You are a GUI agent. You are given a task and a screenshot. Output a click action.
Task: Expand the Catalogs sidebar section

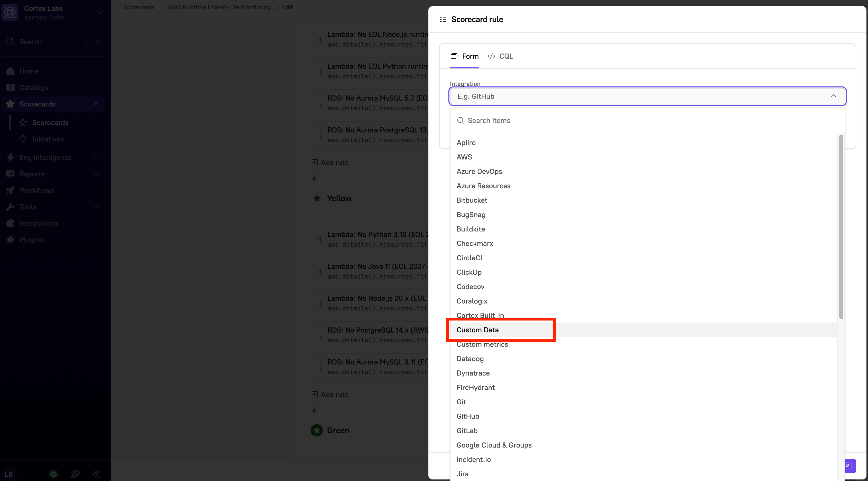click(x=97, y=88)
